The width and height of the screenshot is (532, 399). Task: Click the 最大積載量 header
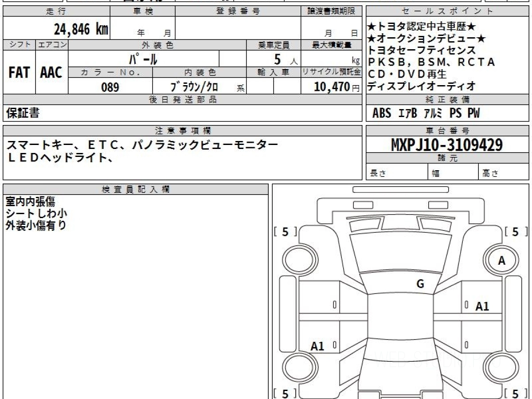coord(331,45)
